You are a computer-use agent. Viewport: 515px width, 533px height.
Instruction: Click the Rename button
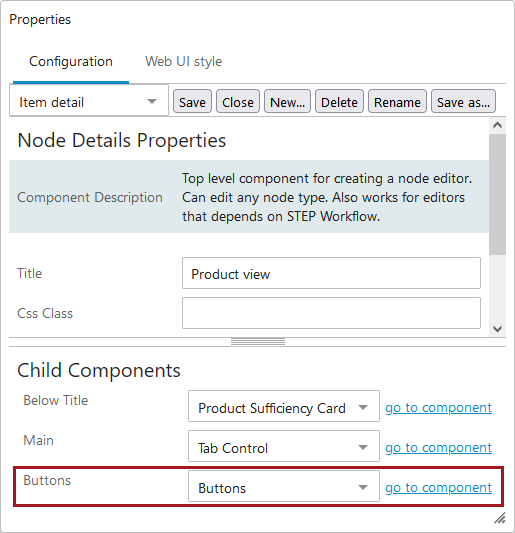(x=397, y=101)
